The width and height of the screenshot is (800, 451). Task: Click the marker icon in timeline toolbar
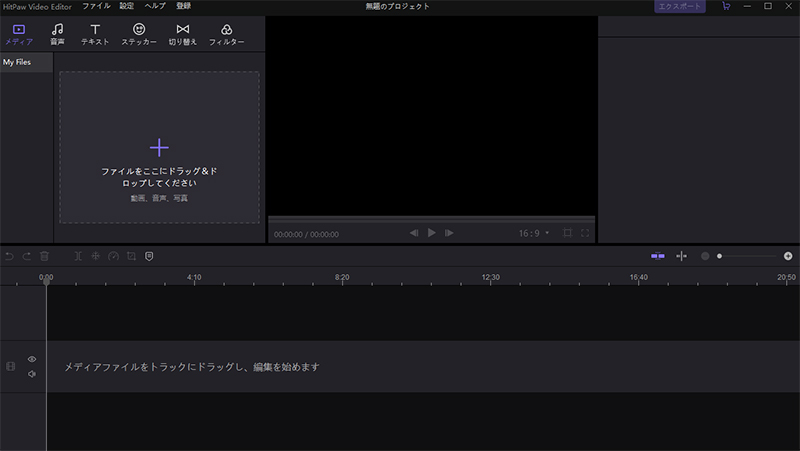[149, 256]
